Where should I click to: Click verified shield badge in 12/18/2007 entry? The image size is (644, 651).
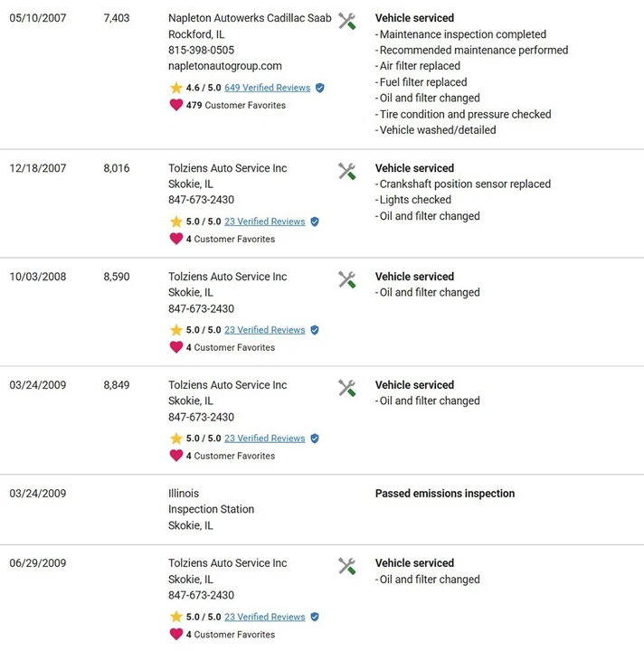(x=315, y=222)
